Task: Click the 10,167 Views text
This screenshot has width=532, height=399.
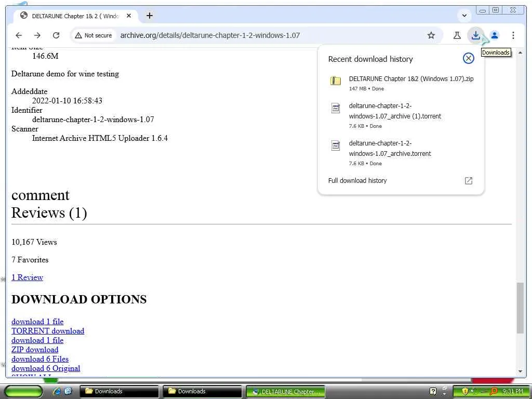Action: pyautogui.click(x=34, y=242)
